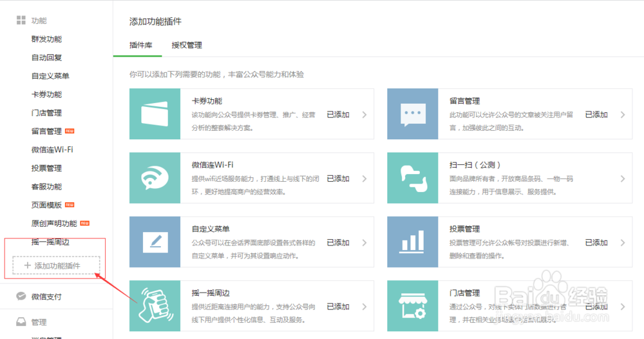The image size is (644, 339).
Task: Switch to the 授权管理 tab
Action: coord(187,45)
